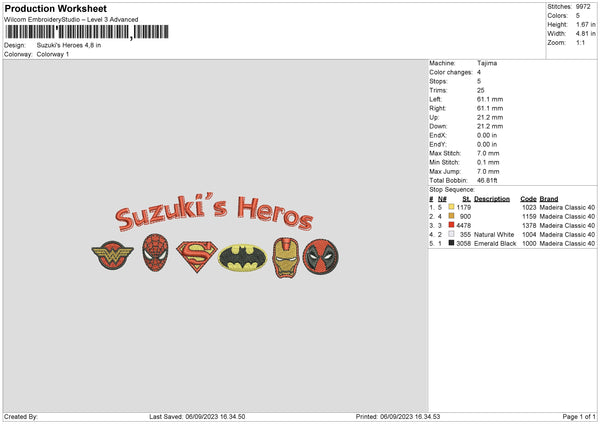Click the arched "Suzuki's Heros" embroidered lettering

click(x=214, y=212)
